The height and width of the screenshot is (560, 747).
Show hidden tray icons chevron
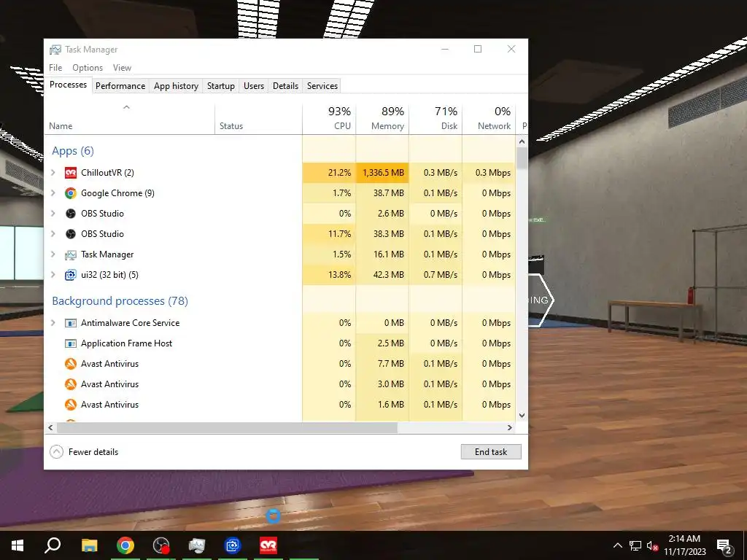pyautogui.click(x=617, y=545)
